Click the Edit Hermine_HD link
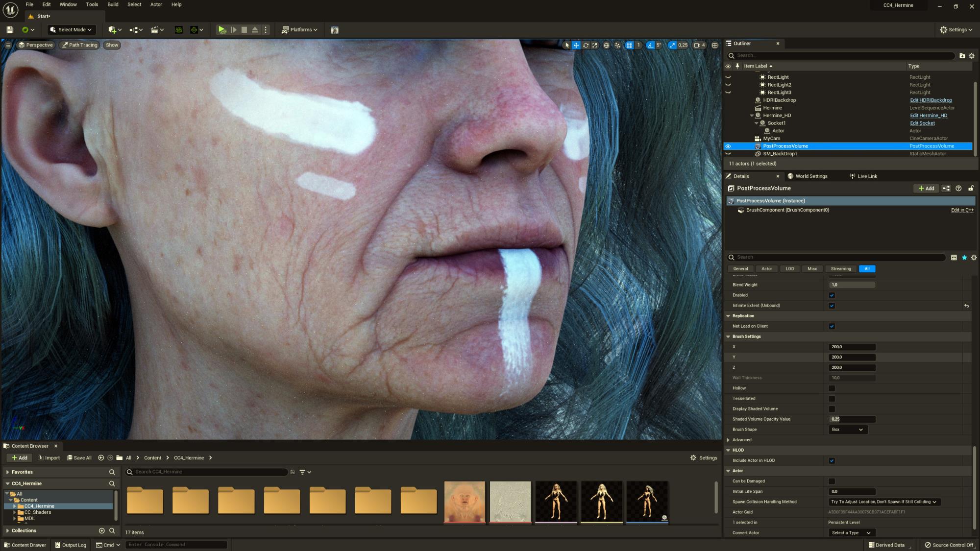The image size is (980, 551). coord(929,116)
